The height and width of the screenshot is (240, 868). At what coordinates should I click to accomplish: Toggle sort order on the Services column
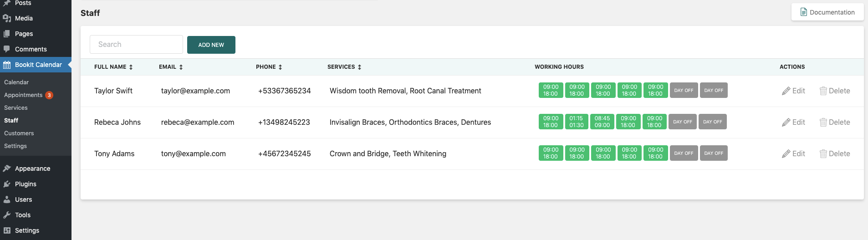click(359, 67)
